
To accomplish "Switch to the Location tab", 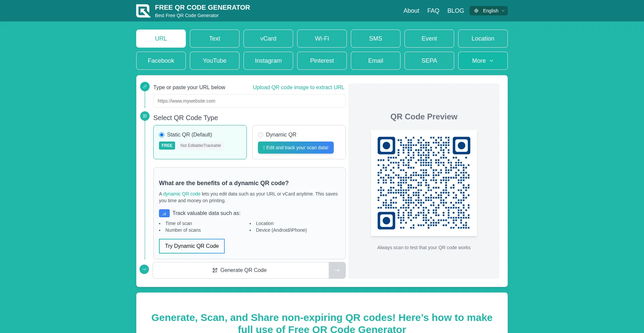I will [x=483, y=39].
